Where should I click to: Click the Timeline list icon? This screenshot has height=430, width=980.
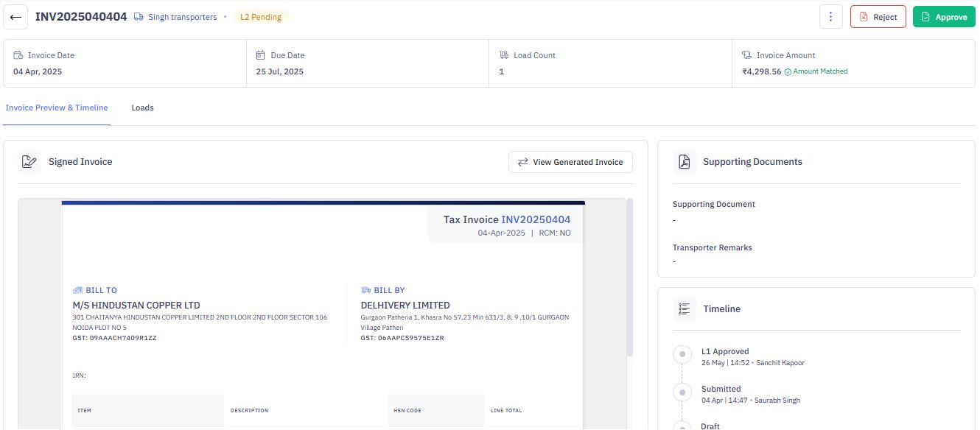pyautogui.click(x=685, y=309)
